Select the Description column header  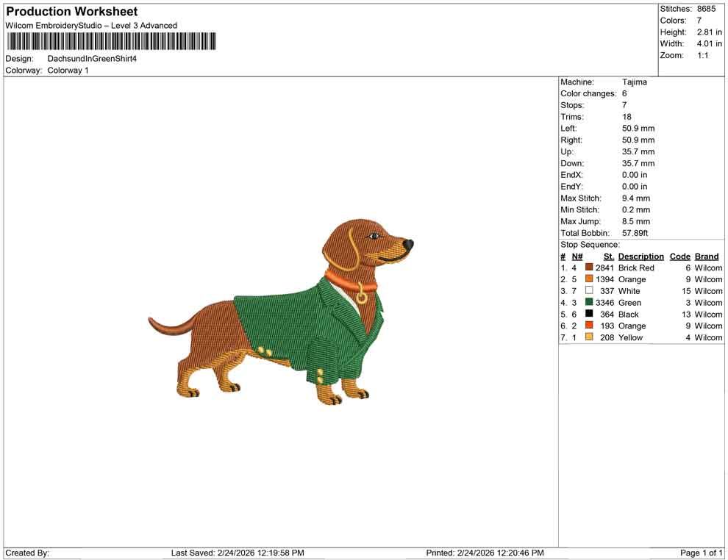tap(640, 256)
